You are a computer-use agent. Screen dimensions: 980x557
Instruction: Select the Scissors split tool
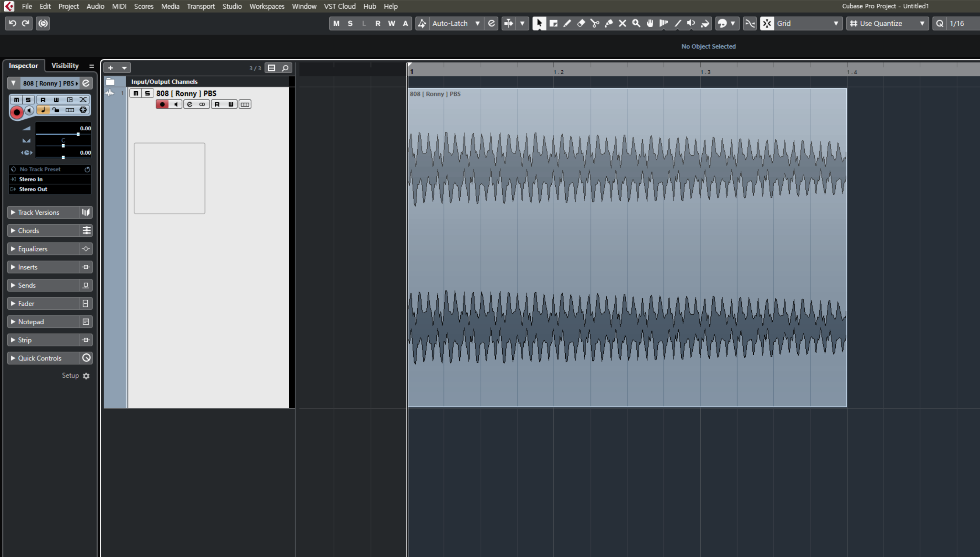(595, 23)
